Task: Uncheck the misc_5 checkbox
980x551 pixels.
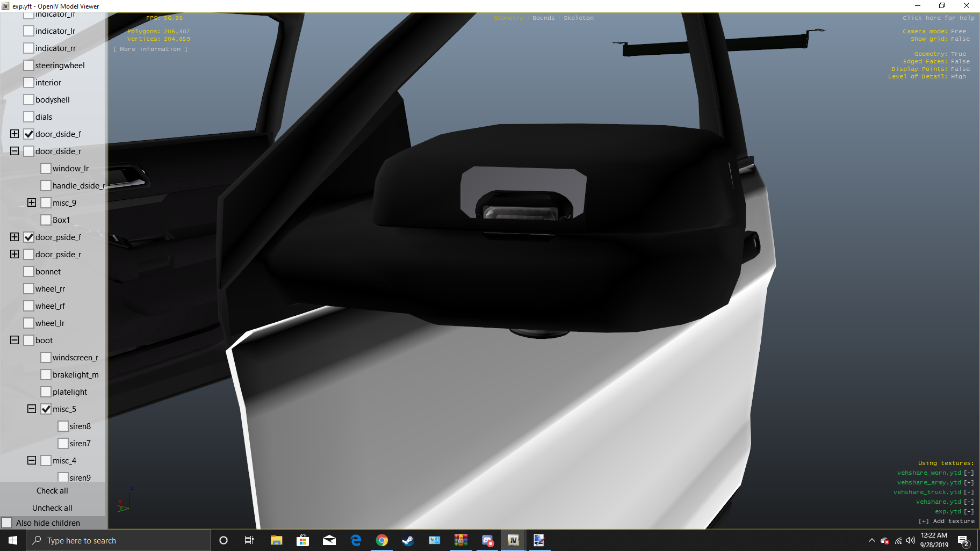Action: [x=46, y=409]
